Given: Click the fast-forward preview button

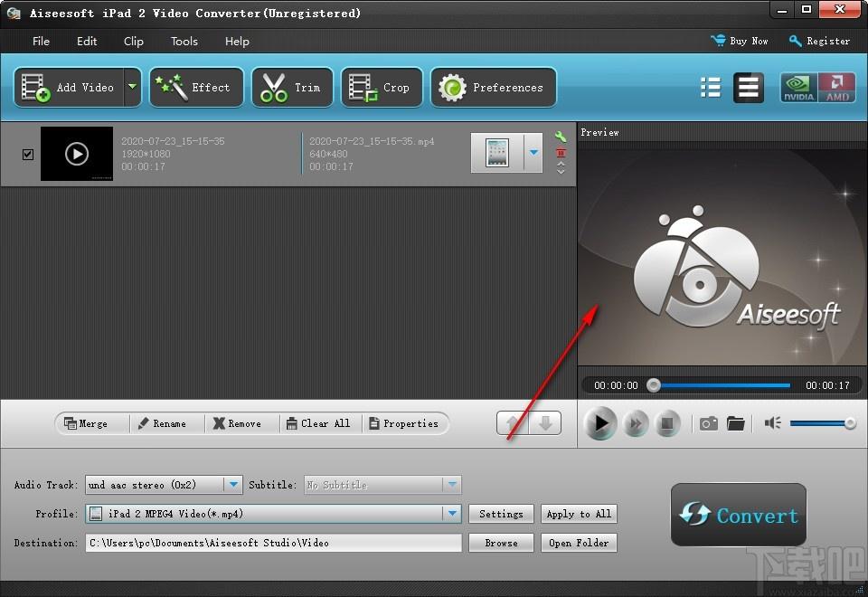Looking at the screenshot, I should coord(636,424).
